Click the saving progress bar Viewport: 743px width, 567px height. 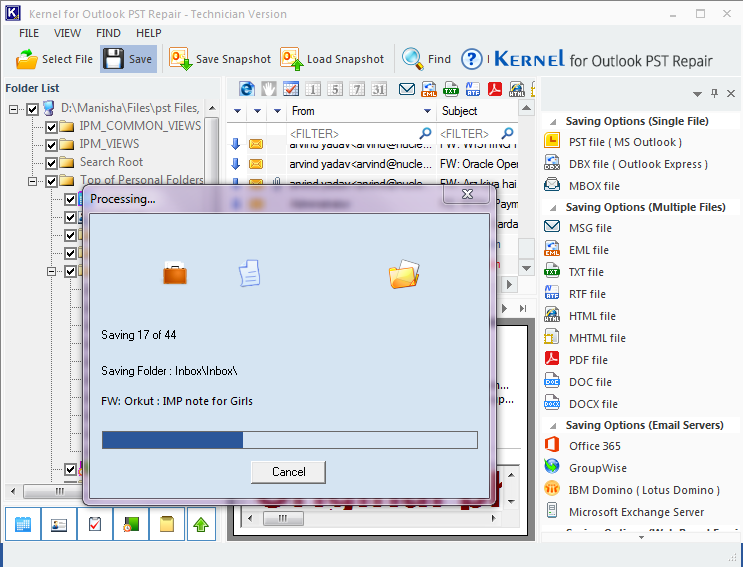click(290, 440)
